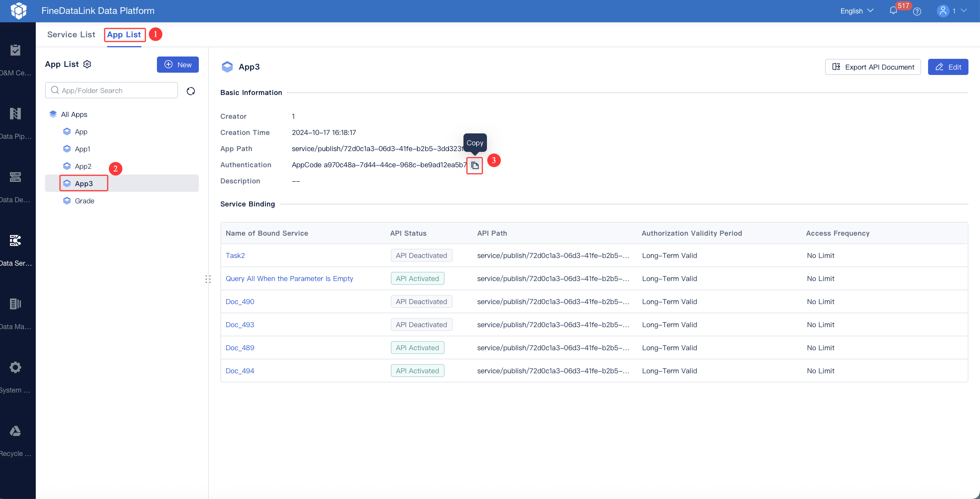The image size is (980, 499).
Task: Open the notifications bell icon
Action: pyautogui.click(x=893, y=11)
